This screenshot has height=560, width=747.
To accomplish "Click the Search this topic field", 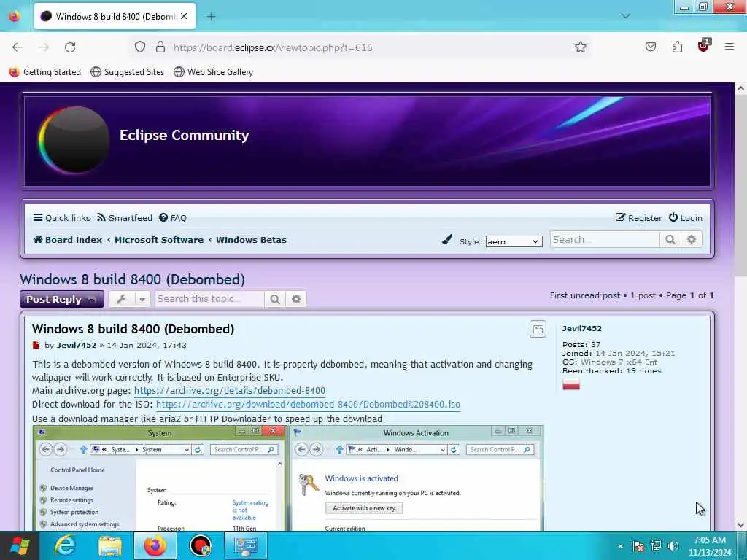I will tap(209, 299).
